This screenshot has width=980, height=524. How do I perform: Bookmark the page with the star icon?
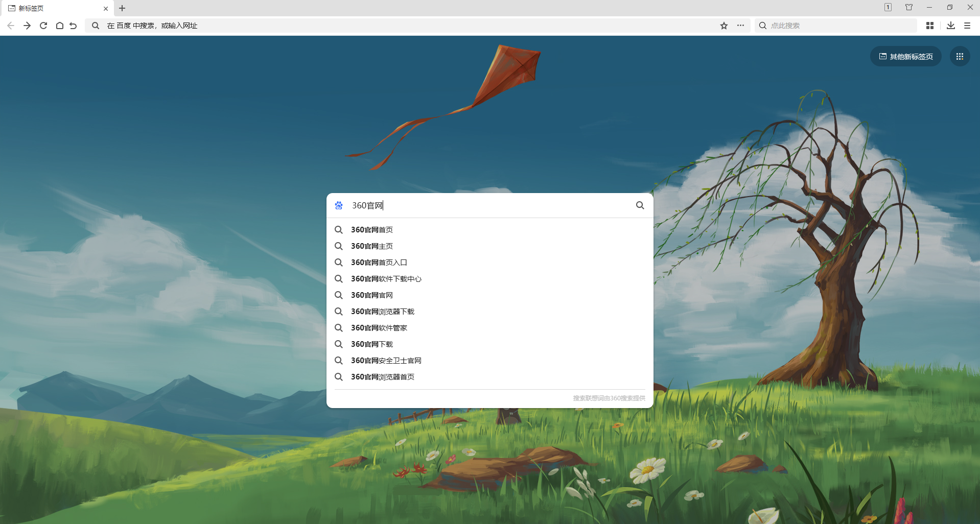[724, 26]
